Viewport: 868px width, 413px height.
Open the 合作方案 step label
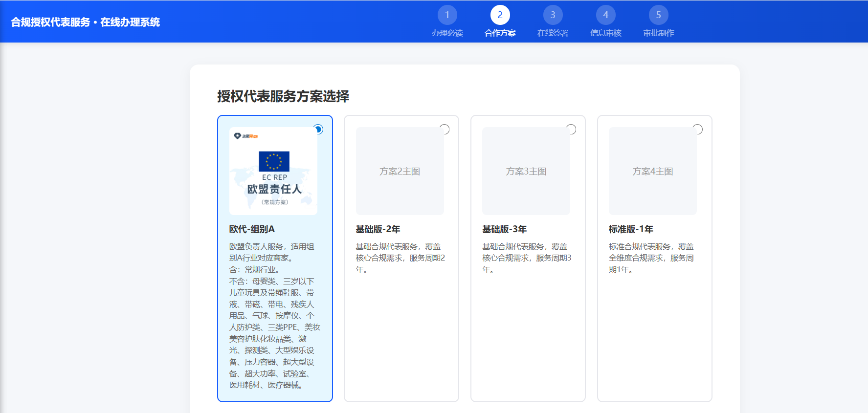[500, 33]
